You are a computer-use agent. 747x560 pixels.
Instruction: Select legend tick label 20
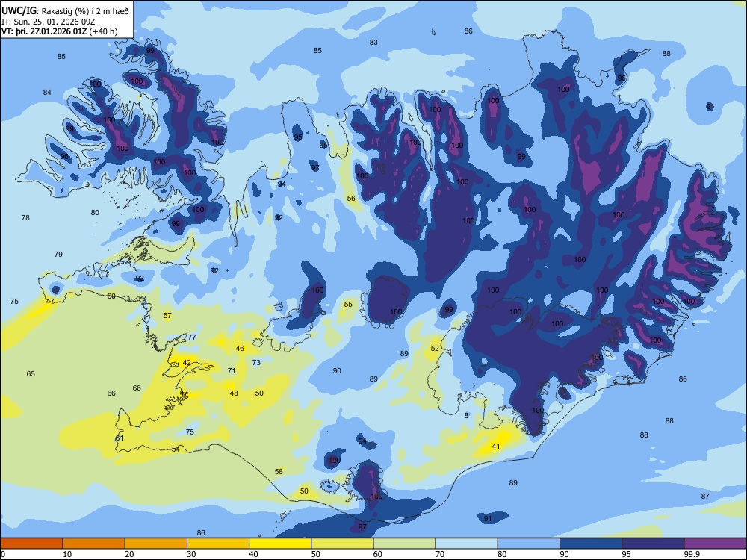tap(129, 554)
